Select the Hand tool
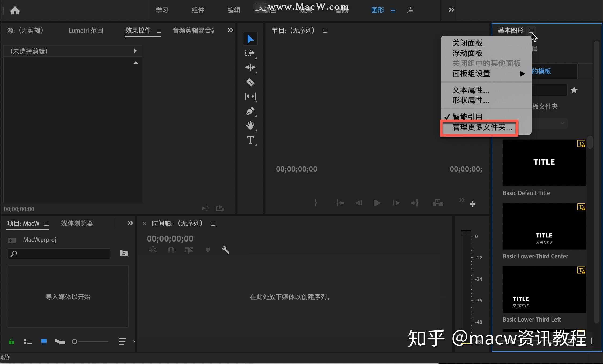This screenshot has height=364, width=603. [250, 125]
